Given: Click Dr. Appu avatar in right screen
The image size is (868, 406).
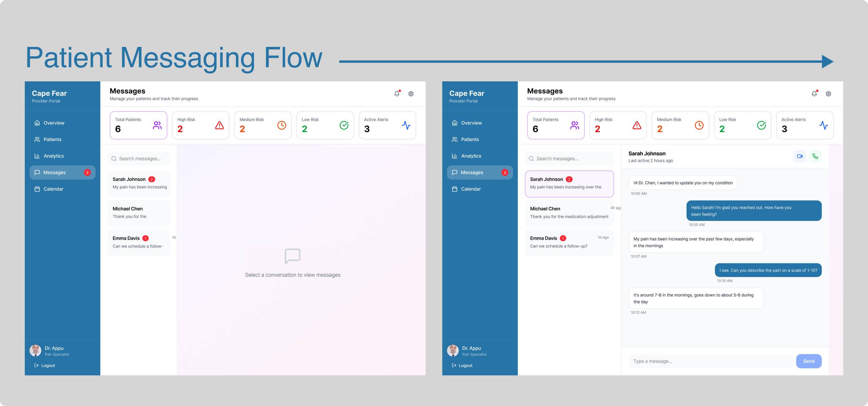Looking at the screenshot, I should [x=453, y=351].
